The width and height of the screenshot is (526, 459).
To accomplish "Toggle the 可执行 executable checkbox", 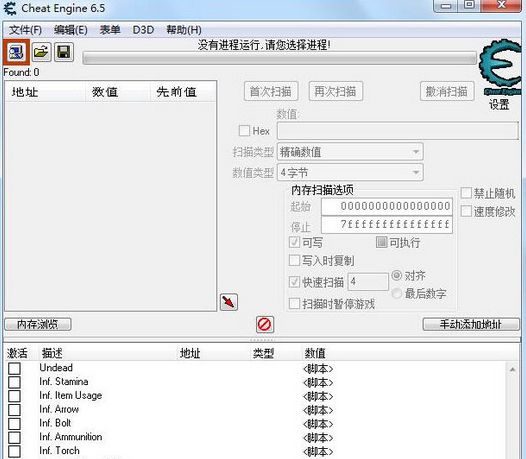I will (x=381, y=242).
